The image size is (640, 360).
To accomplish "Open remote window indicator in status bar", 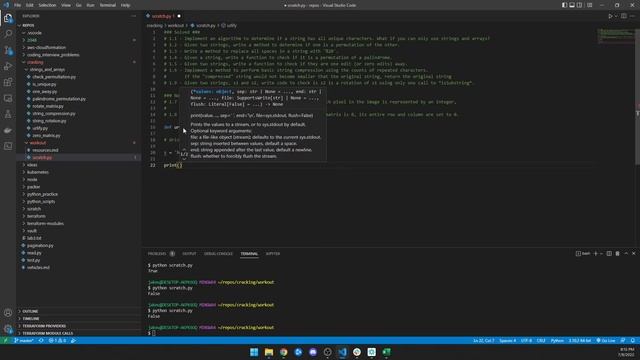I will coord(5,340).
